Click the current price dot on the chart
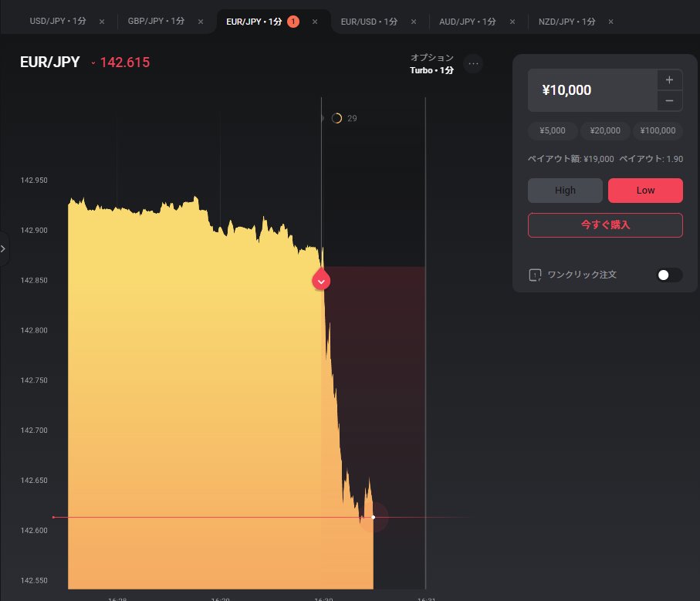The height and width of the screenshot is (601, 700). 374,517
